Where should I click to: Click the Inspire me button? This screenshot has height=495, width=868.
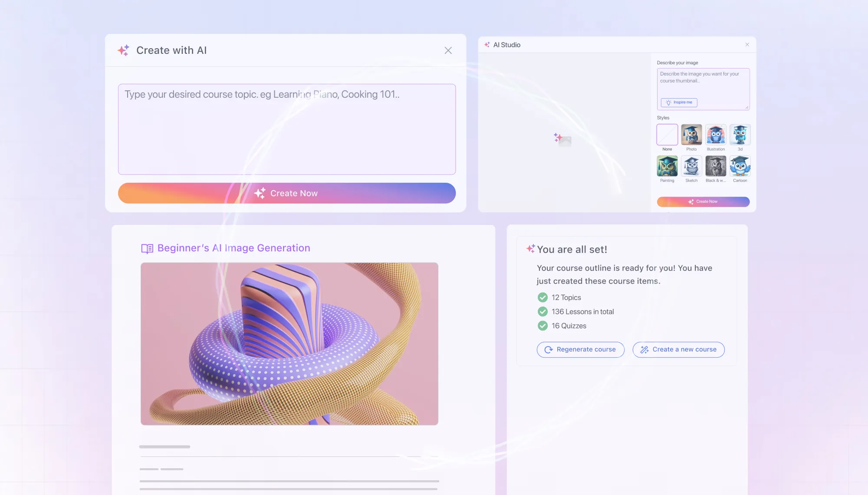(679, 102)
